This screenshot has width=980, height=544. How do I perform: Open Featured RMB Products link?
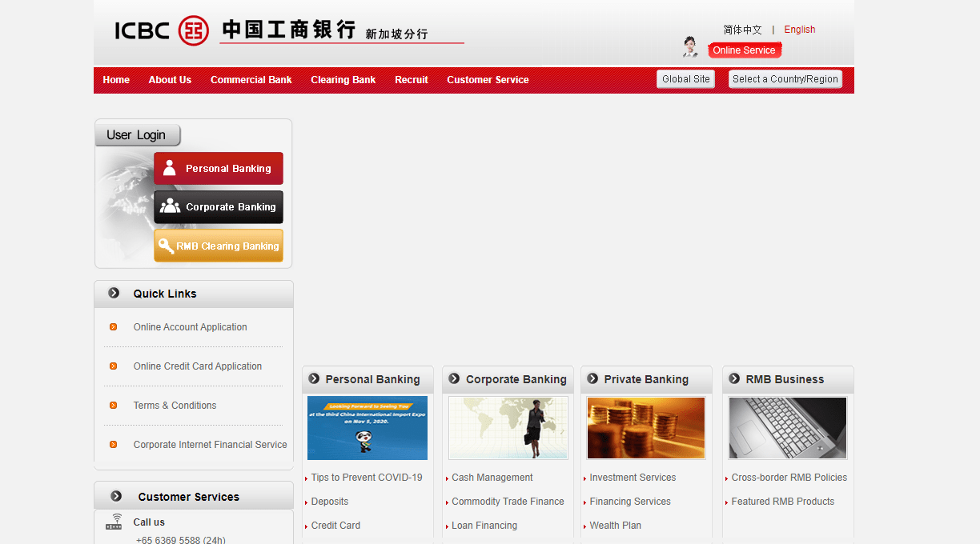pyautogui.click(x=783, y=502)
